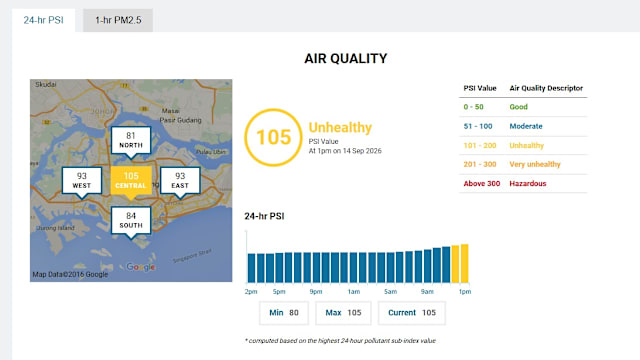
Task: Click the 105 PSI value circle
Action: tap(273, 138)
